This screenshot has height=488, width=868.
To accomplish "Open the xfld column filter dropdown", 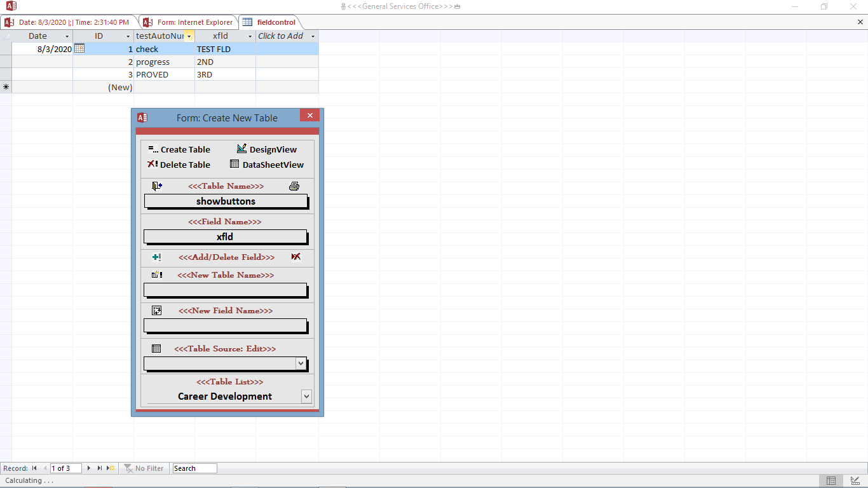I will (250, 36).
